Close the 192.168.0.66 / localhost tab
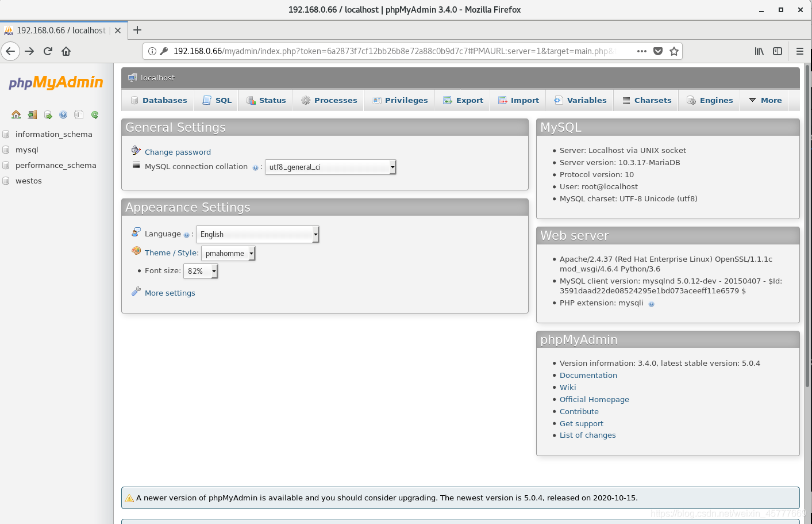 [118, 30]
